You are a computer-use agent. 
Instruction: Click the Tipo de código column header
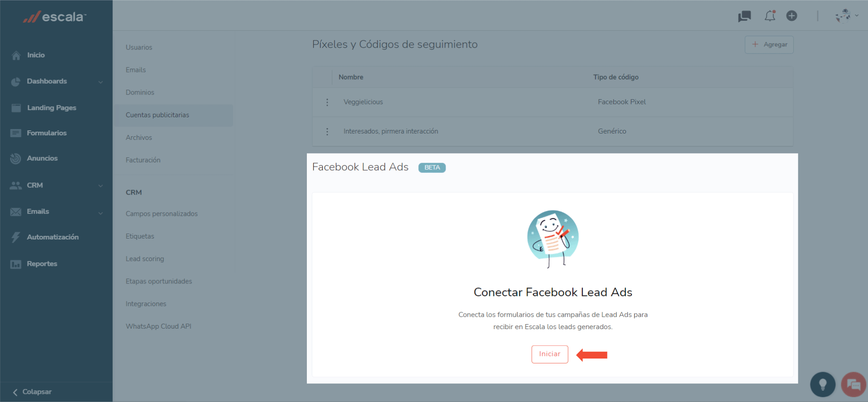coord(616,77)
